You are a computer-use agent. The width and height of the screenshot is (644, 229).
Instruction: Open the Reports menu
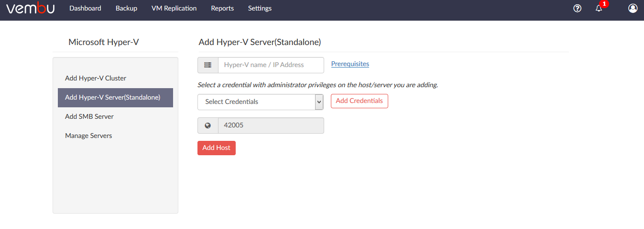[222, 8]
